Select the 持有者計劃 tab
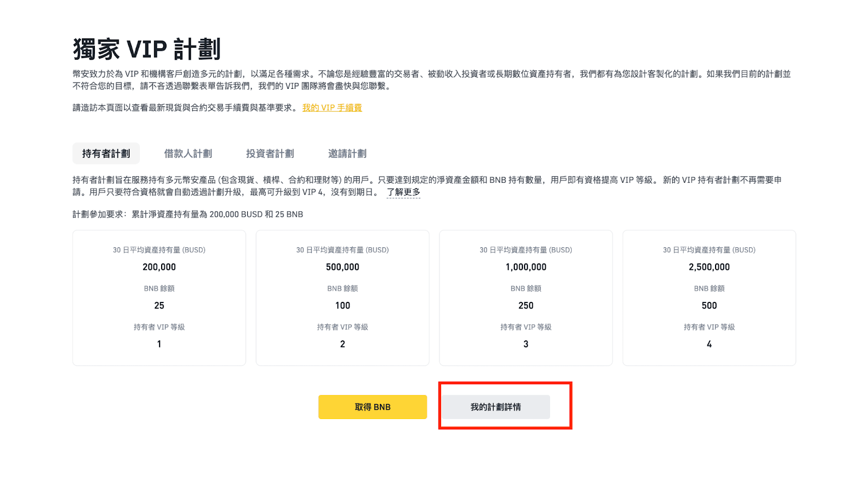Viewport: 868px width, 483px height. (106, 153)
